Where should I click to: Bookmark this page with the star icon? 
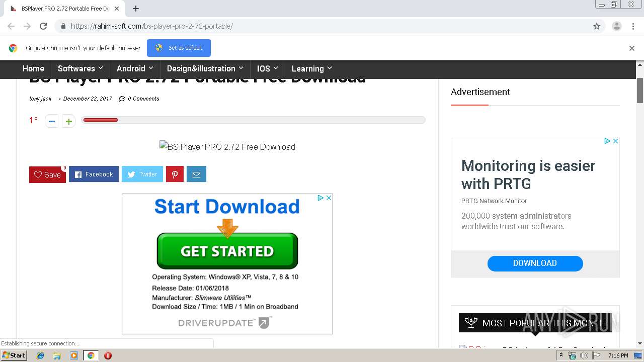597,26
